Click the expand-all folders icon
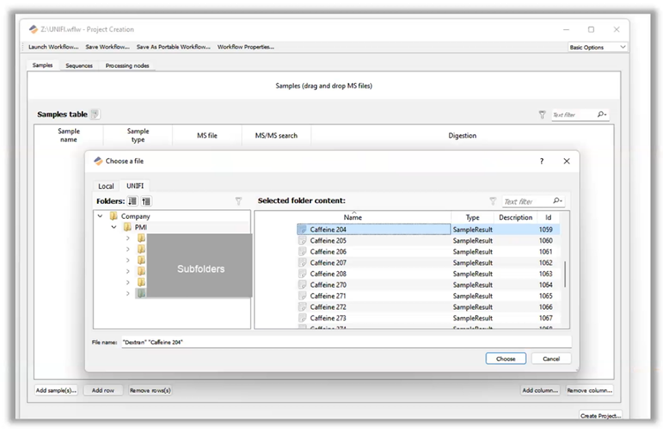Image resolution: width=663 pixels, height=430 pixels. 132,201
